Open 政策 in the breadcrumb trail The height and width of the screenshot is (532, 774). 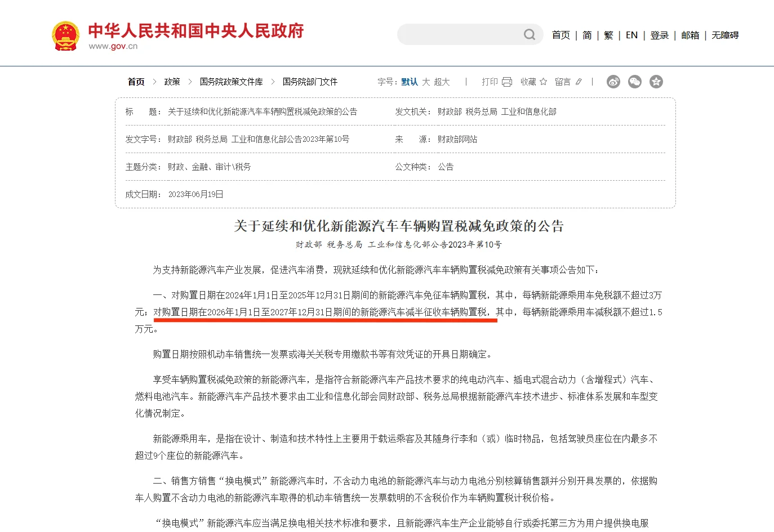click(x=171, y=82)
